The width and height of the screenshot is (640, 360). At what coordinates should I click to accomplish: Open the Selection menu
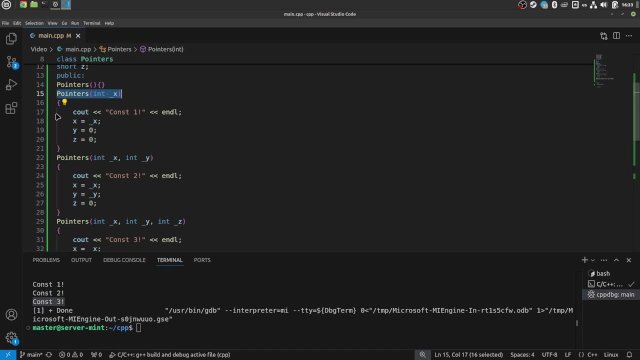point(34,23)
